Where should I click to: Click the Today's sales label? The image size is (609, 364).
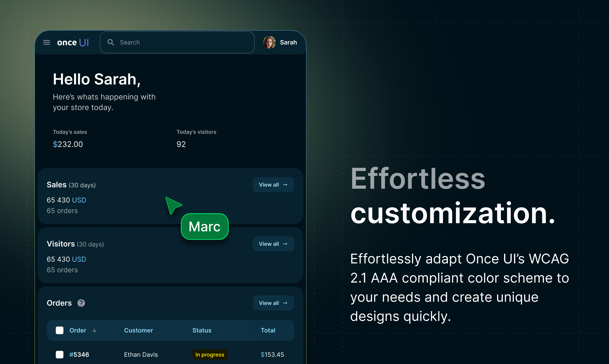pyautogui.click(x=70, y=132)
